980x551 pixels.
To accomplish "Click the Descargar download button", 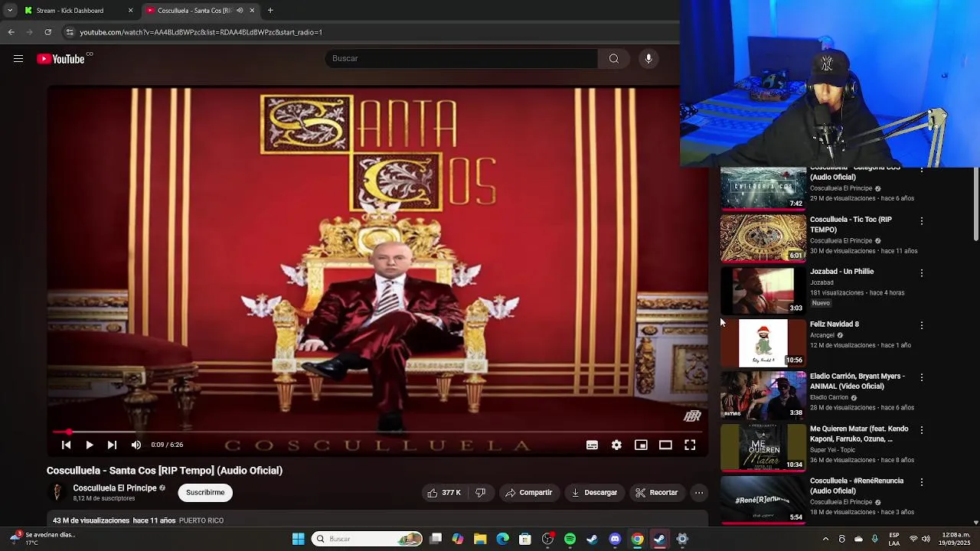I will pos(594,493).
